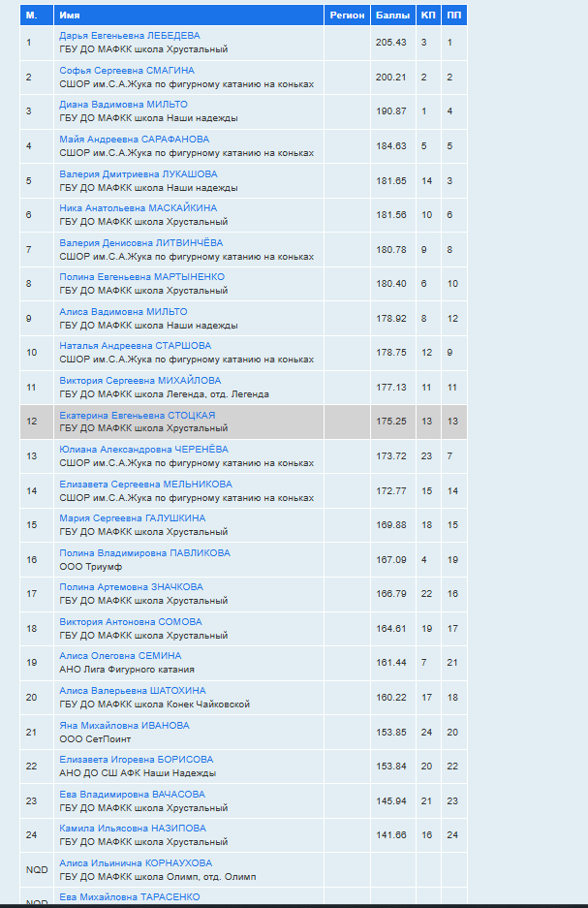The width and height of the screenshot is (588, 908).
Task: Open Валерия Дмитриевна ЛУКАШОВА link
Action: click(x=139, y=174)
